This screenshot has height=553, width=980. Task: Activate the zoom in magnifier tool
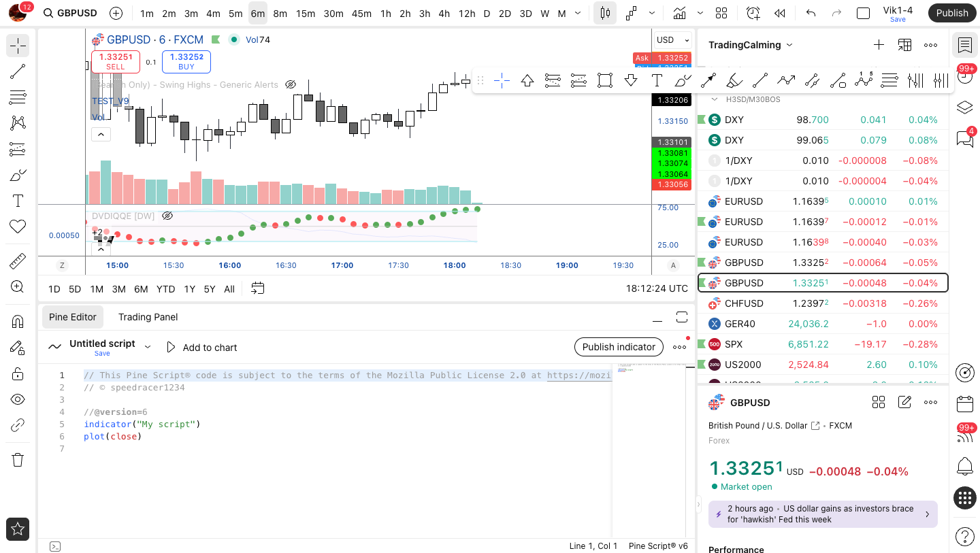pos(18,287)
